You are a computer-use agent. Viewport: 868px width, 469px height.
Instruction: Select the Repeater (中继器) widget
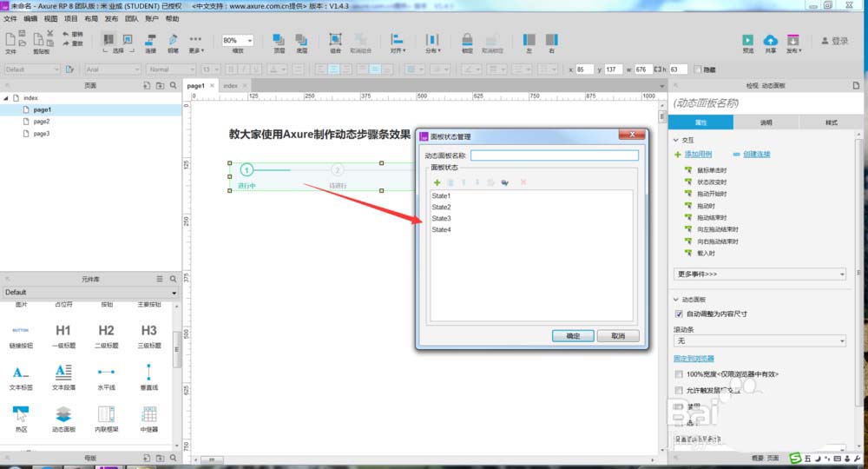(x=149, y=419)
